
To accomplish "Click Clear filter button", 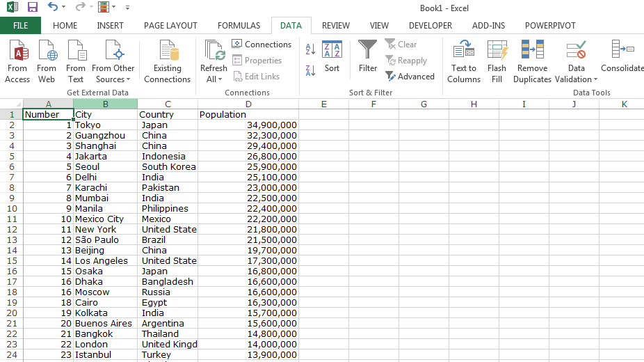I will click(401, 44).
